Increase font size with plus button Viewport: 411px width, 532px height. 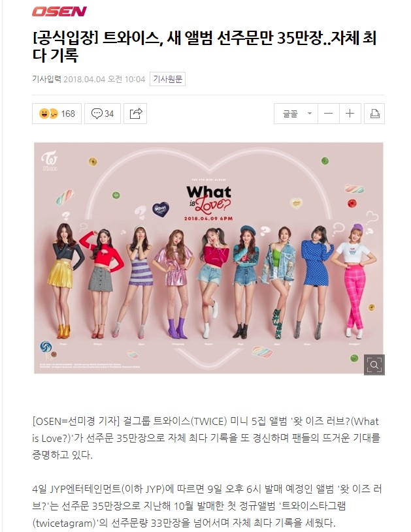click(x=350, y=114)
